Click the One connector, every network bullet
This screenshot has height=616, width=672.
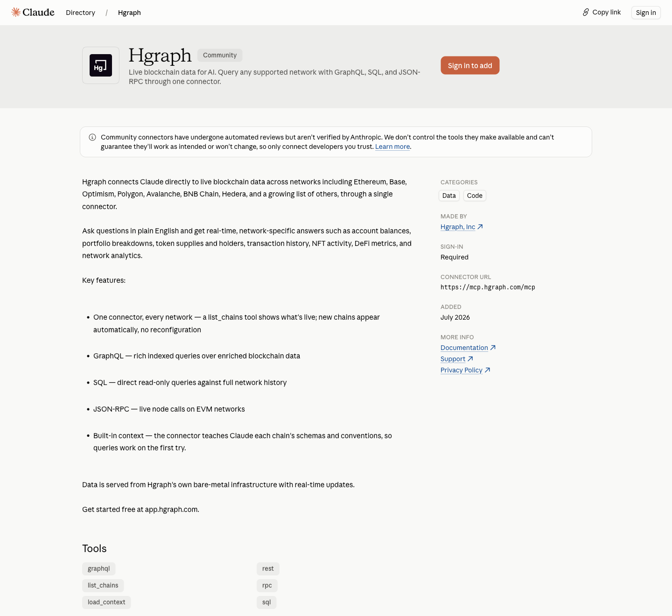tap(237, 323)
